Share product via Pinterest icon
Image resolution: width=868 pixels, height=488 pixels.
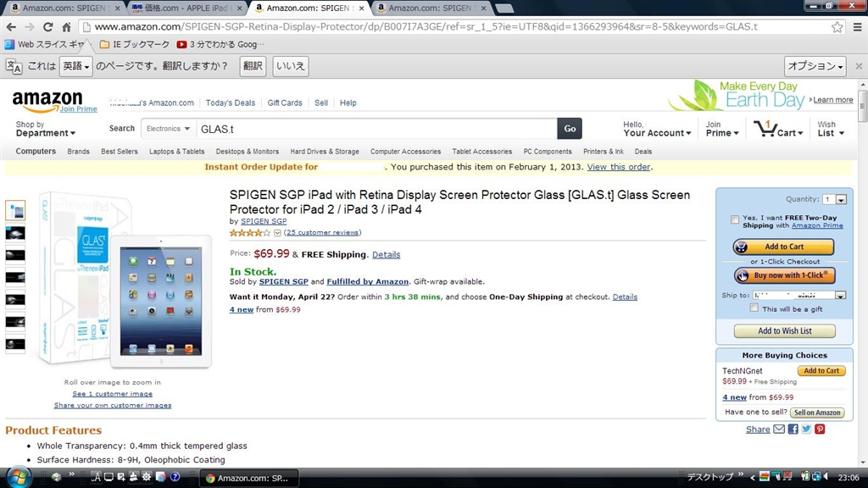click(820, 429)
